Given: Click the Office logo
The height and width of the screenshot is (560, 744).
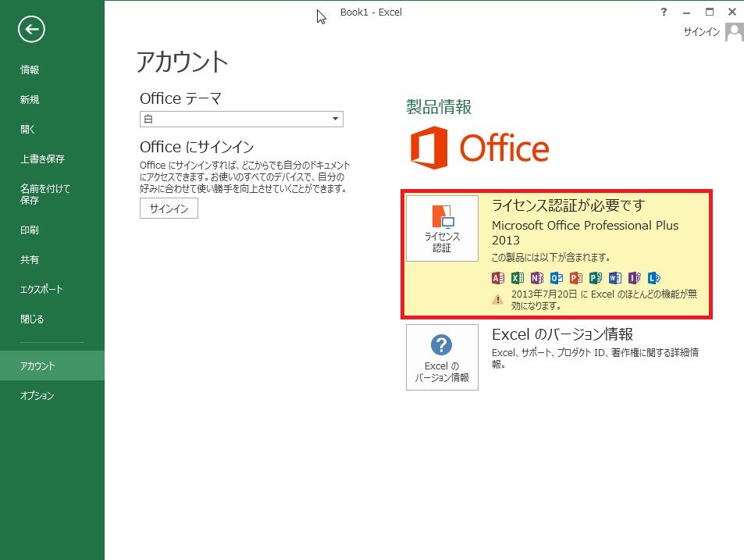Looking at the screenshot, I should point(479,148).
